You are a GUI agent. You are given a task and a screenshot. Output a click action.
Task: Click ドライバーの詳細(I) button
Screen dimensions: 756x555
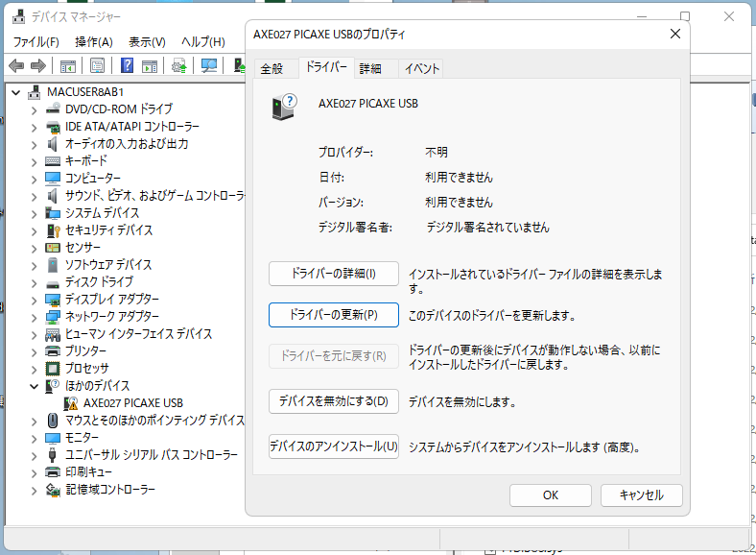coord(334,274)
